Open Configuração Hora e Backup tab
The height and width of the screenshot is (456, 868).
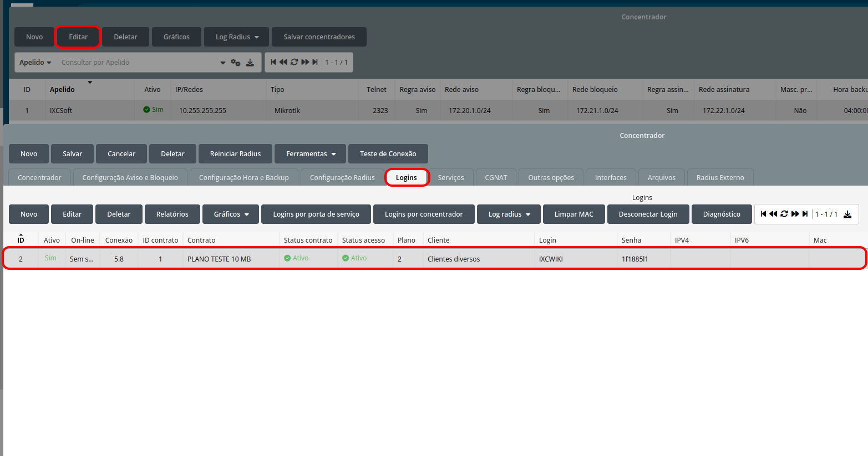(244, 177)
